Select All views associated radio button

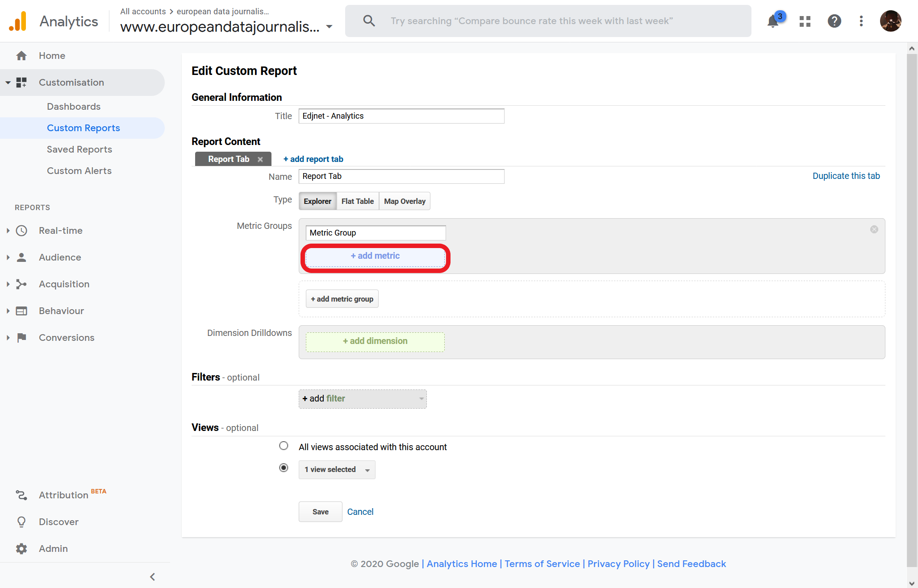(x=284, y=446)
